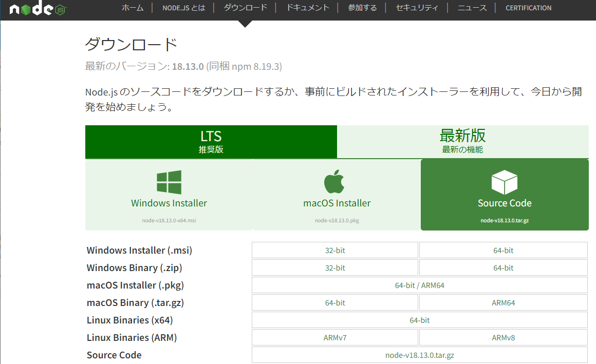Click the 'Windows Installer (.msi)' row label
The width and height of the screenshot is (596, 364).
[140, 251]
